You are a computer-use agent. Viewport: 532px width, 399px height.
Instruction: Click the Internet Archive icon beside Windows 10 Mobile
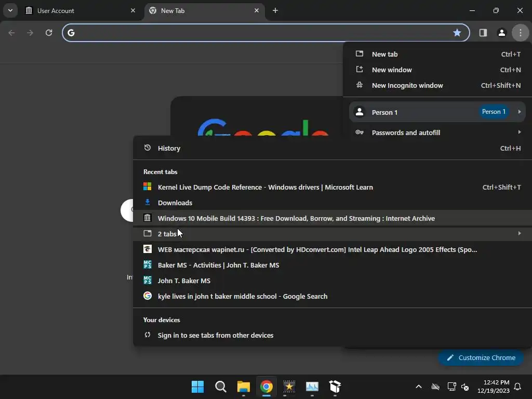point(147,218)
